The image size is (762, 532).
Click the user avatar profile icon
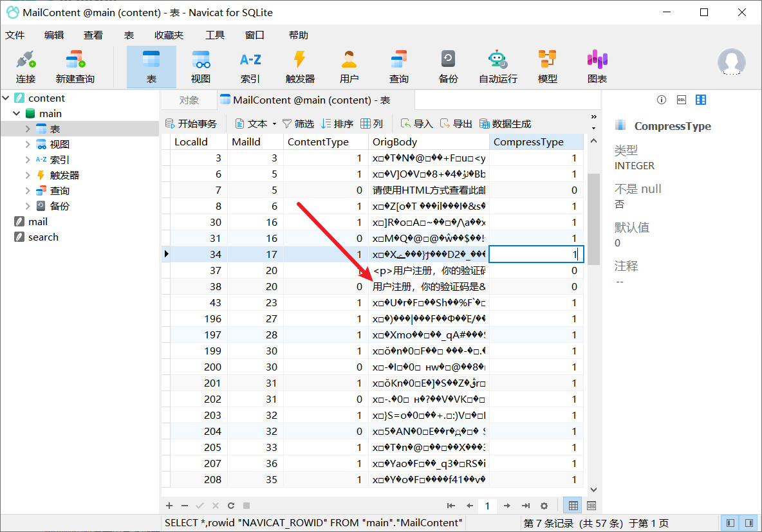[x=731, y=62]
